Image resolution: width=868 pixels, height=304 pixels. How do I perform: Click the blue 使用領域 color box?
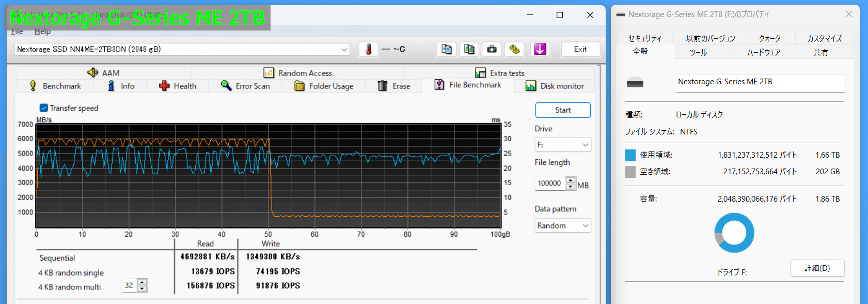(630, 155)
